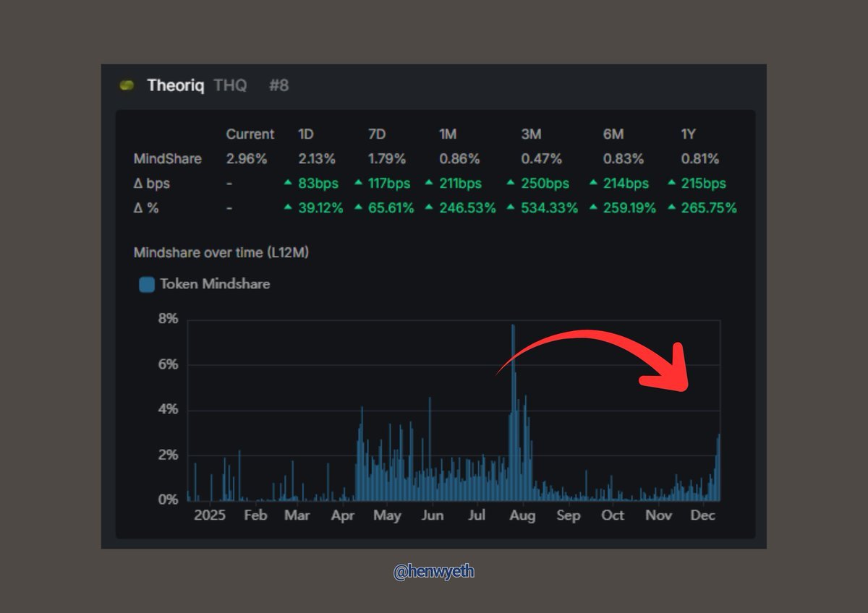Viewport: 868px width, 613px height.
Task: Toggle the Token Mindshare legend swatch
Action: pos(147,285)
